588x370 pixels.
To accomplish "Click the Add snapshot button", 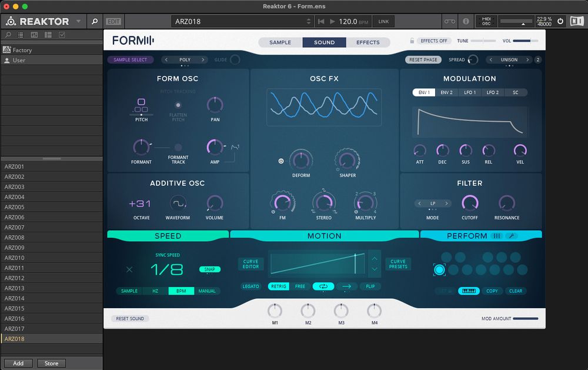I will [x=18, y=364].
